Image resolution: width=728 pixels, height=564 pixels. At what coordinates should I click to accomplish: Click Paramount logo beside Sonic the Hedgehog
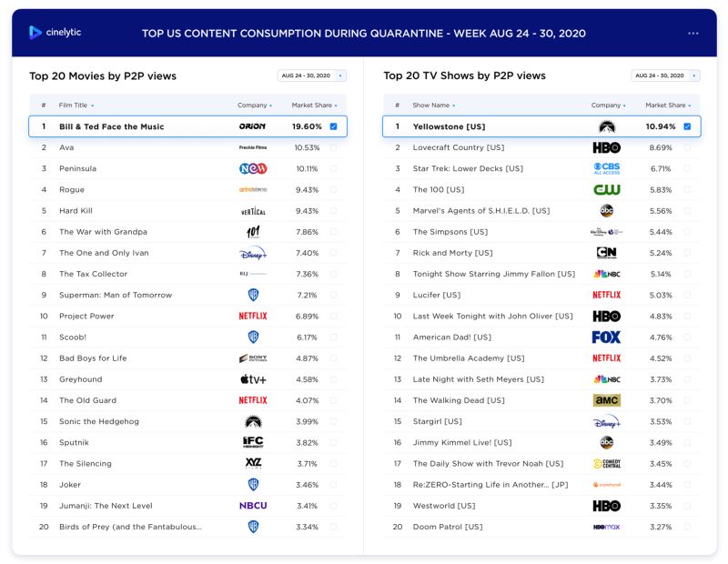[x=253, y=421]
